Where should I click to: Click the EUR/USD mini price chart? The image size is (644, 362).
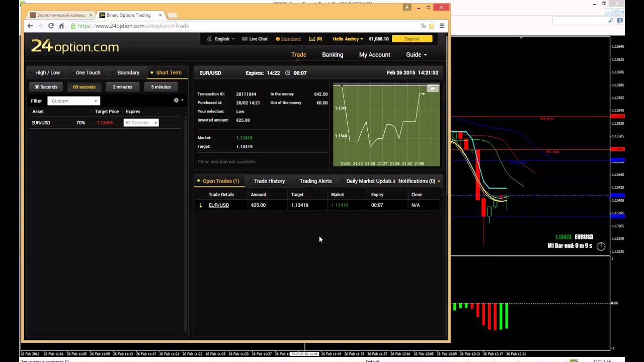[x=386, y=125]
